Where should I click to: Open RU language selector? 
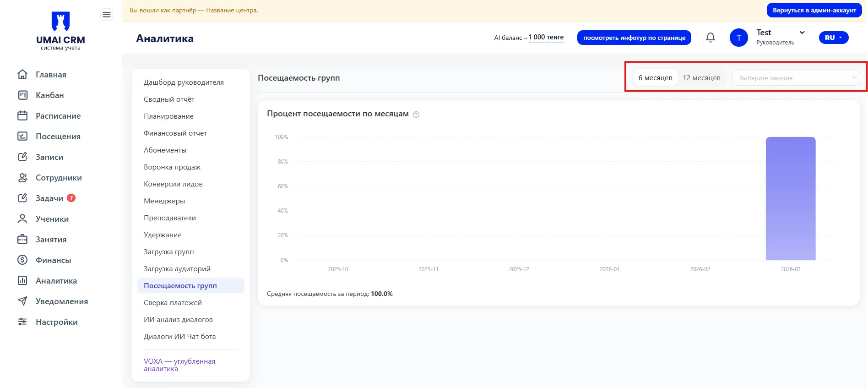pos(834,38)
